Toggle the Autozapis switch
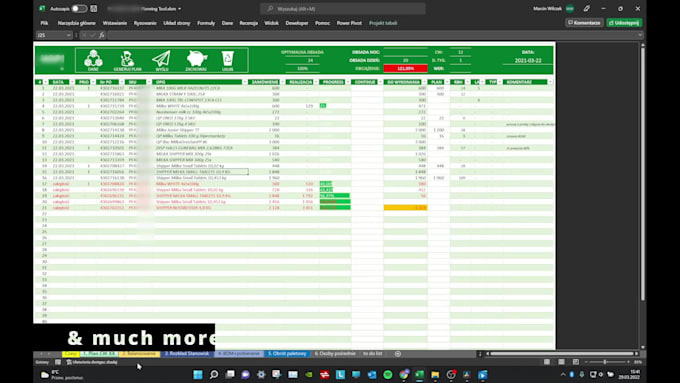 pos(79,9)
